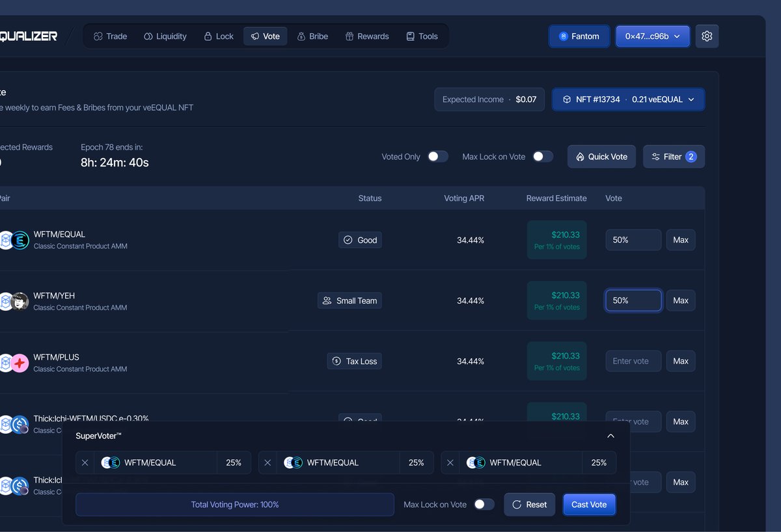This screenshot has height=532, width=781.
Task: Open the Filter button
Action: click(674, 157)
